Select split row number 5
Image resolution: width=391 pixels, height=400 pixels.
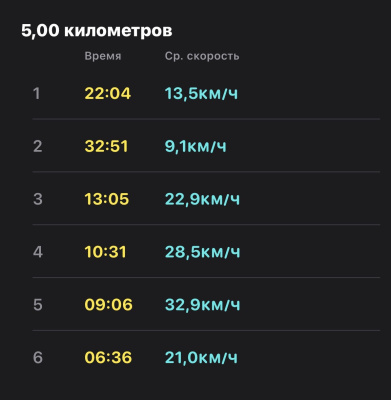point(206,305)
